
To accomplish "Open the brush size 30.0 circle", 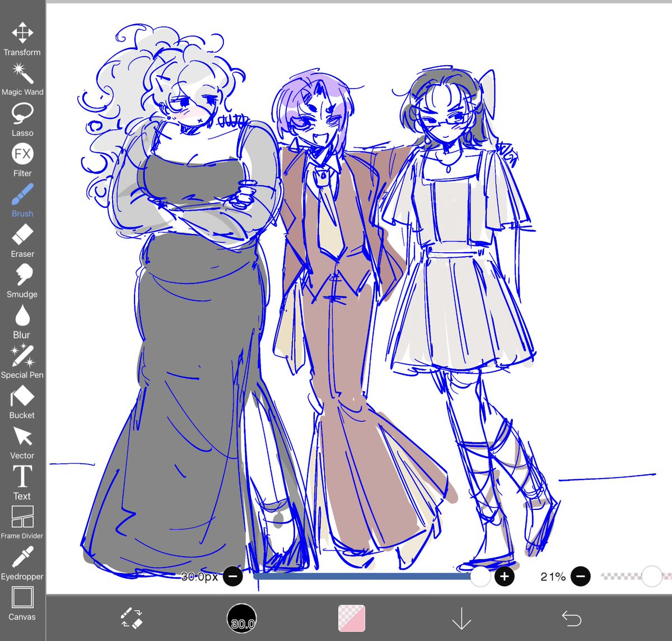I will tap(242, 619).
